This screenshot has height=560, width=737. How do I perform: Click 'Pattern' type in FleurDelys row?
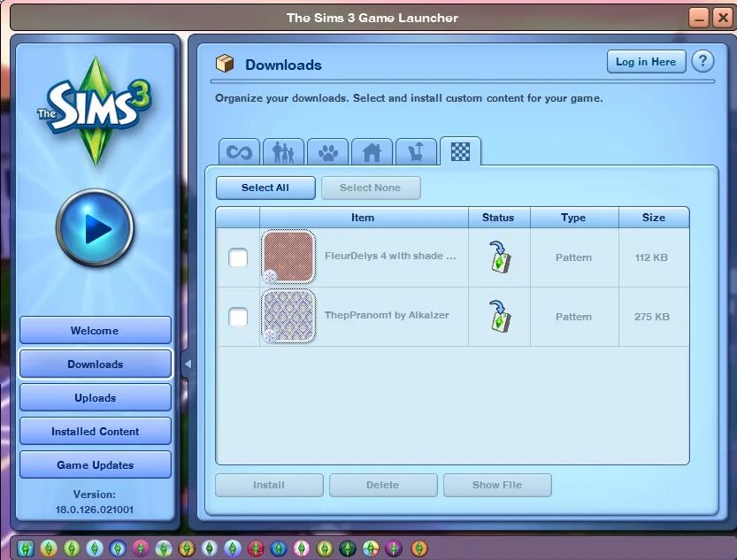574,257
